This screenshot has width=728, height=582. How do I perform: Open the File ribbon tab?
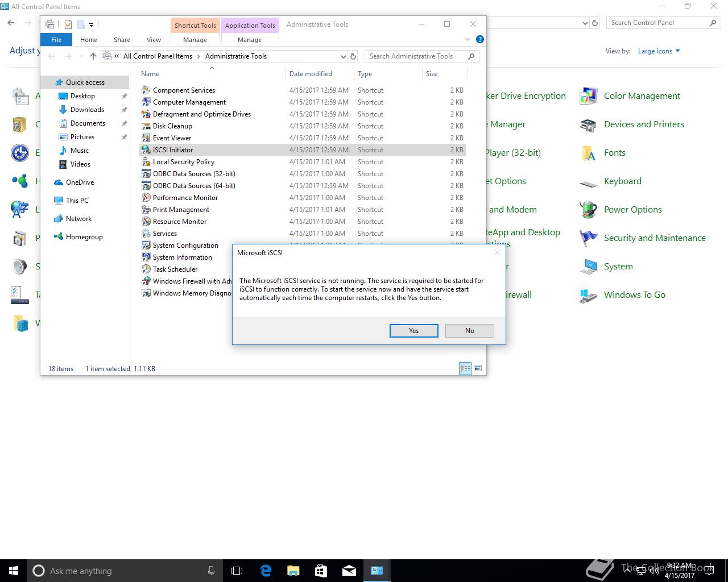pyautogui.click(x=56, y=40)
